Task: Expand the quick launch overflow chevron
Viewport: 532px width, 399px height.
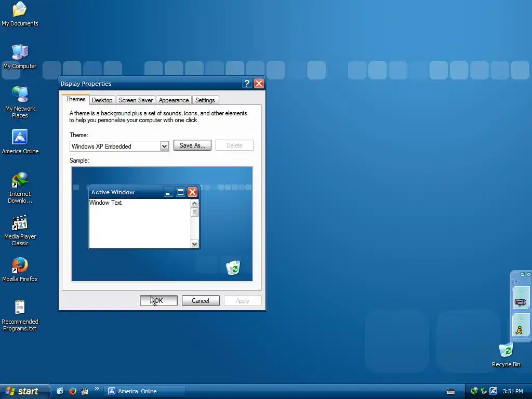Action: point(97,389)
